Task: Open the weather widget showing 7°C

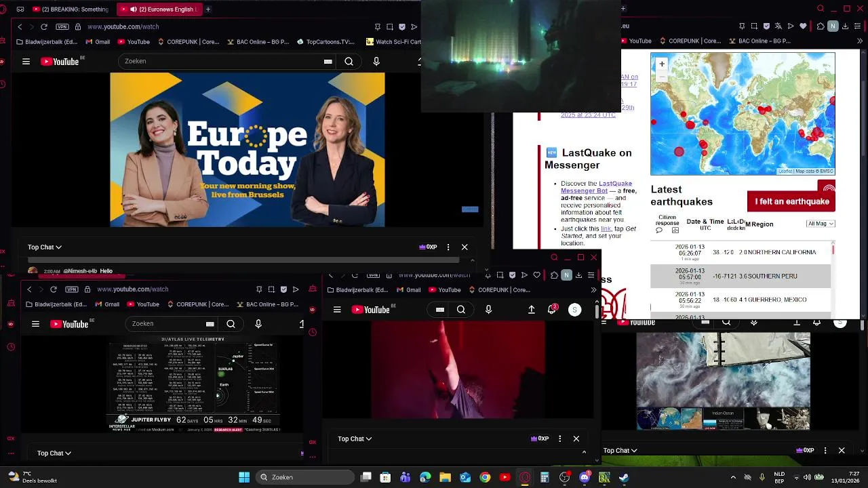Action: coord(31,477)
